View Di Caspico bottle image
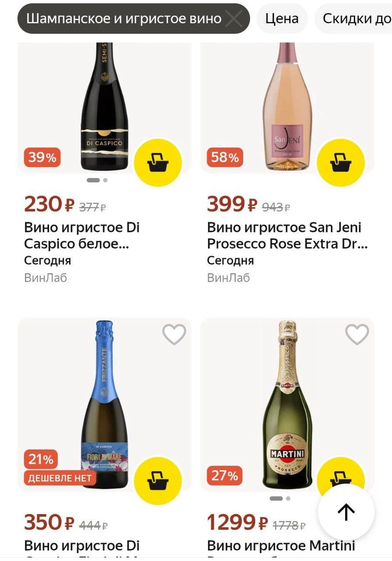The width and height of the screenshot is (392, 561). 105,107
